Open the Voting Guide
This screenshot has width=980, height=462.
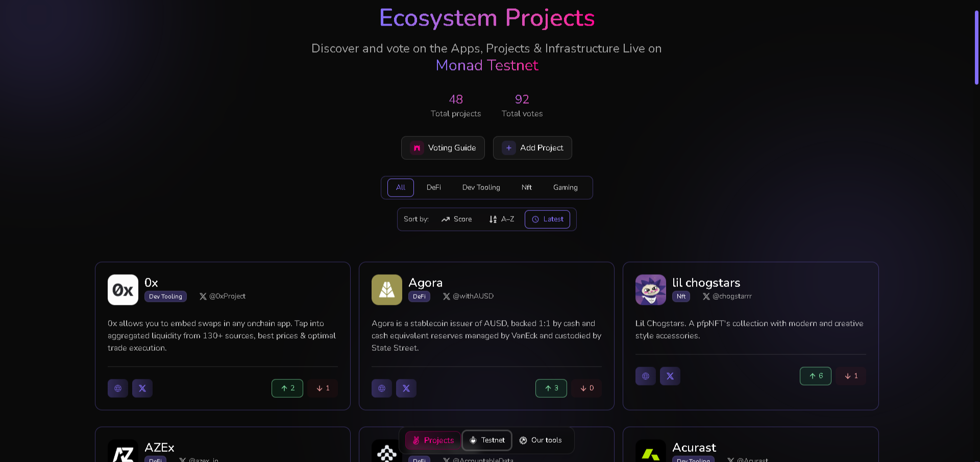(x=443, y=148)
